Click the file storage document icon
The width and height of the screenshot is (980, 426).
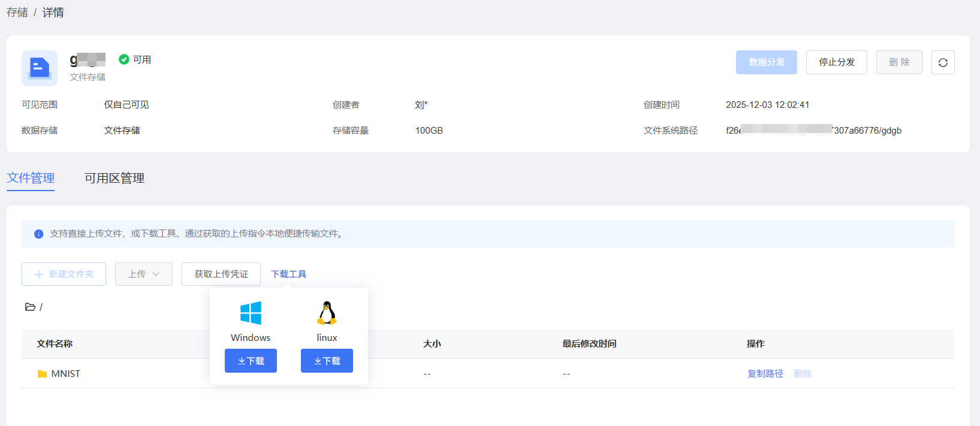click(40, 68)
